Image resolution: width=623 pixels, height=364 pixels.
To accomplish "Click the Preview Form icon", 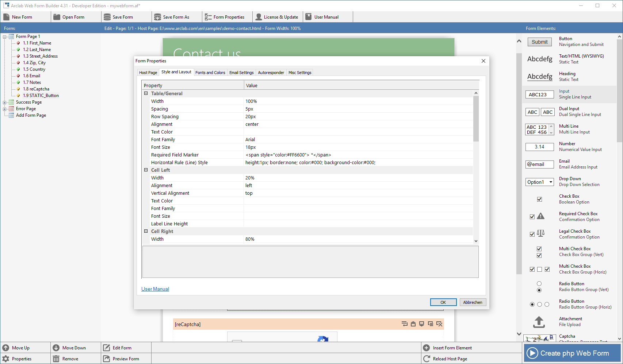I will click(107, 359).
